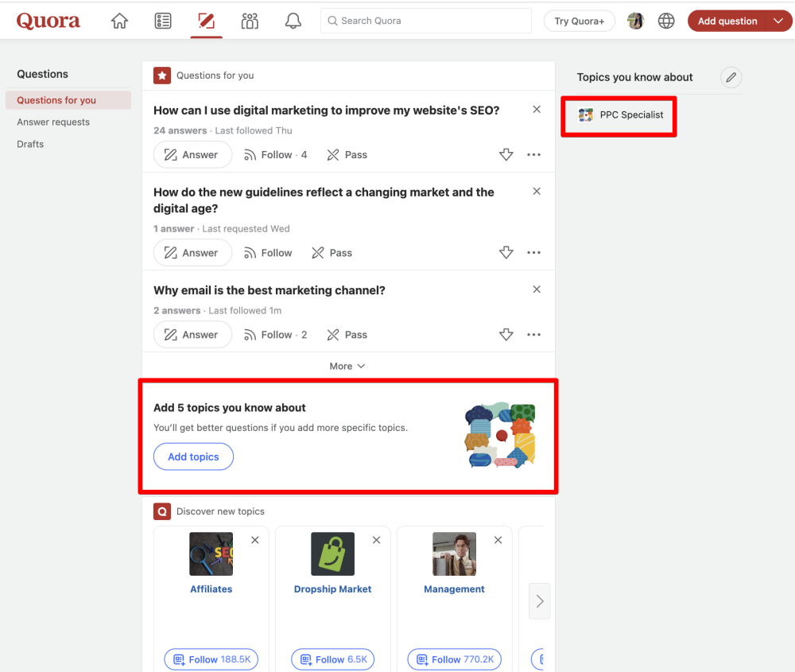The height and width of the screenshot is (672, 795).
Task: Follow the new guidelines question
Action: pyautogui.click(x=268, y=253)
